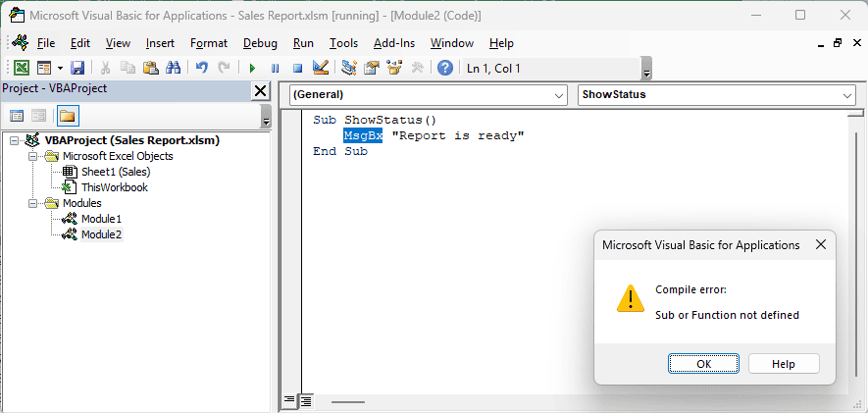Switch to Full Module View button

pos(306,400)
